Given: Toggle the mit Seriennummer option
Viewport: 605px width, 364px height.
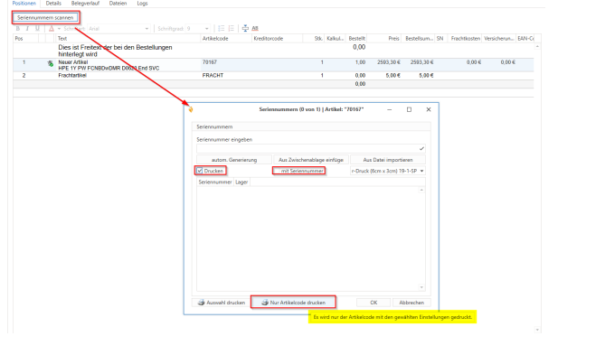Looking at the screenshot, I should [298, 170].
